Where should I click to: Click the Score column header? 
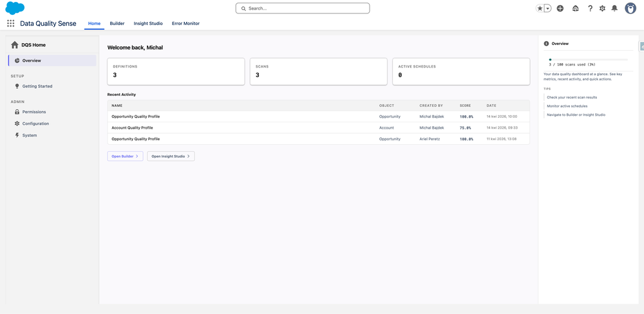coord(466,106)
